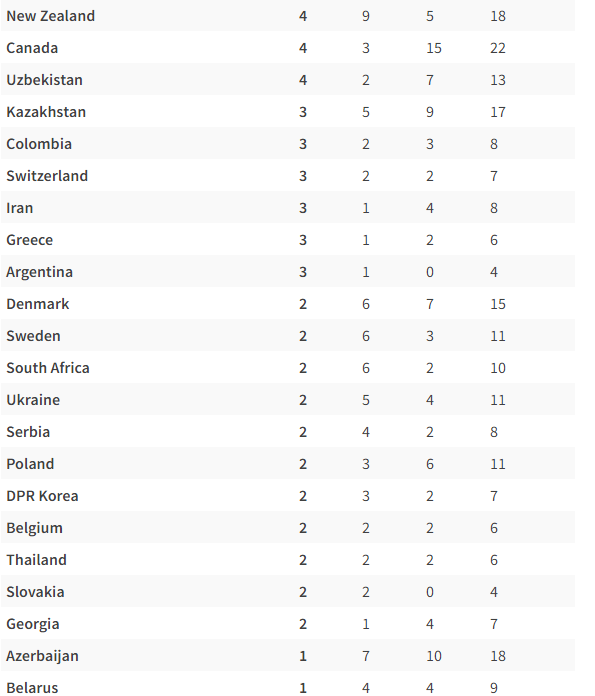
Task: Select Belgium in the medal table
Action: (35, 528)
